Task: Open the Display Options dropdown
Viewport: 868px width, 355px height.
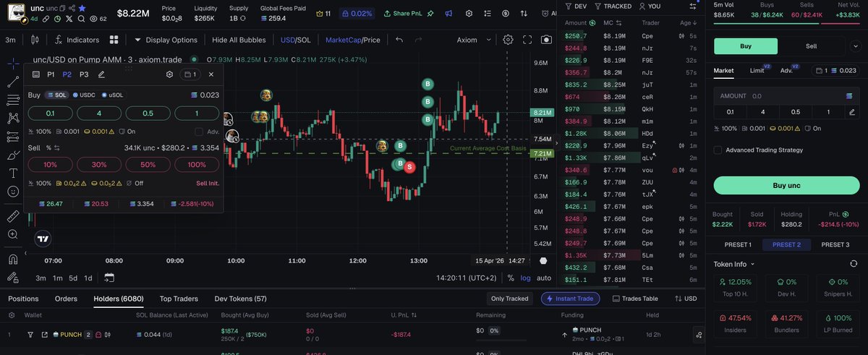Action: [x=166, y=40]
